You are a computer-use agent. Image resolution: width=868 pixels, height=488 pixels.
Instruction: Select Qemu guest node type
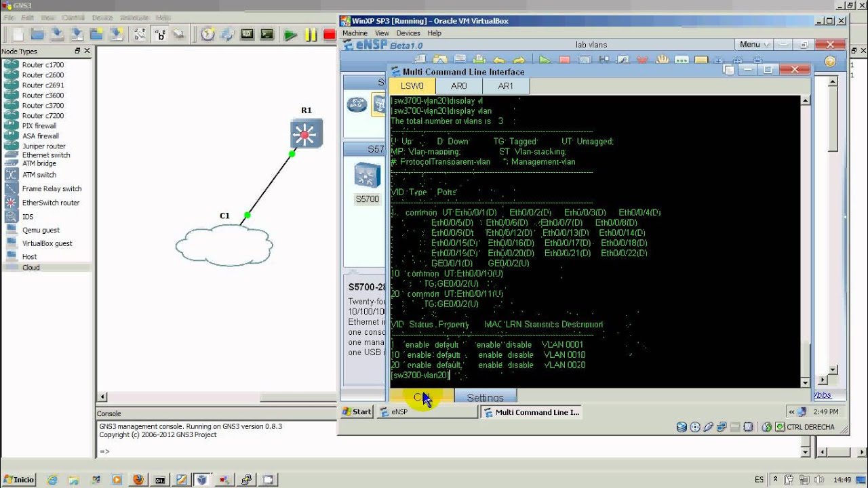(41, 230)
